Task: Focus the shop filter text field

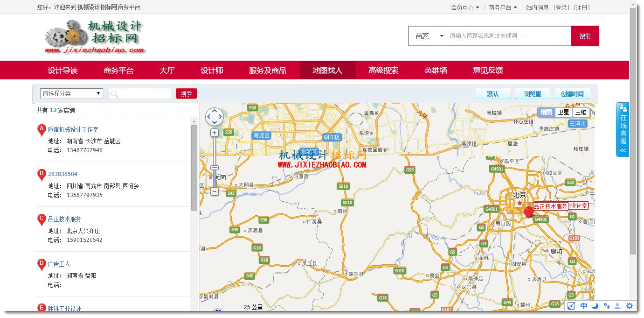Action: (139, 94)
